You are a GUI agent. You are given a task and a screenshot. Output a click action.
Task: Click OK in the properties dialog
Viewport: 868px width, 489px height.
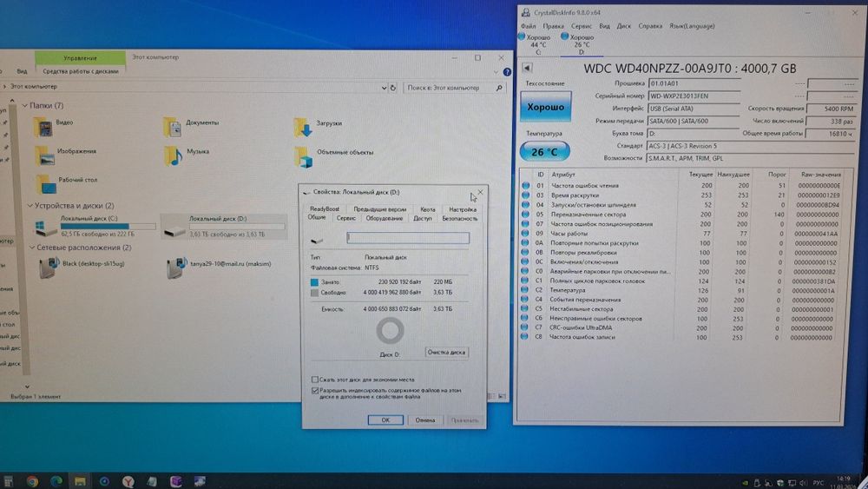click(x=385, y=420)
